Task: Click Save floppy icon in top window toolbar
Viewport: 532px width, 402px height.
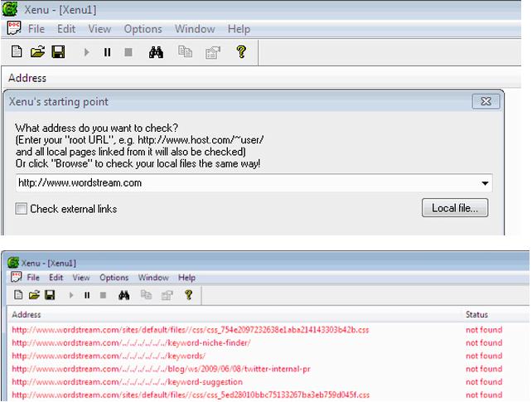Action: click(58, 52)
